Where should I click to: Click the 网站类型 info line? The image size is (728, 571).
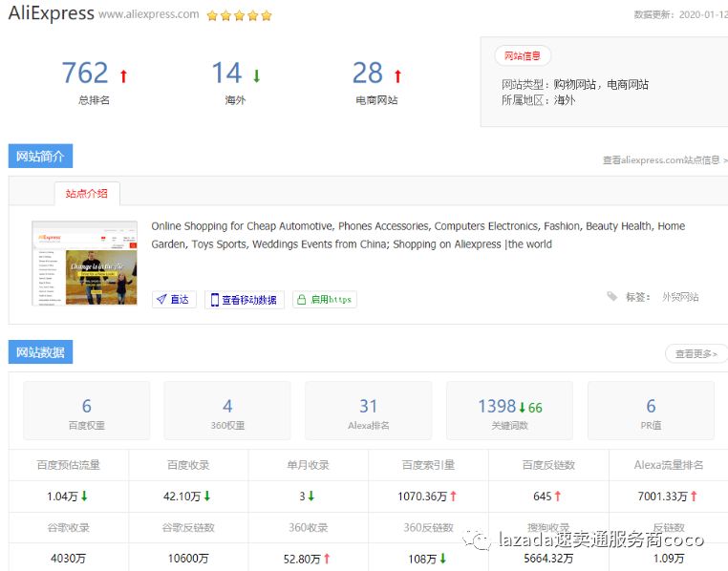click(575, 84)
